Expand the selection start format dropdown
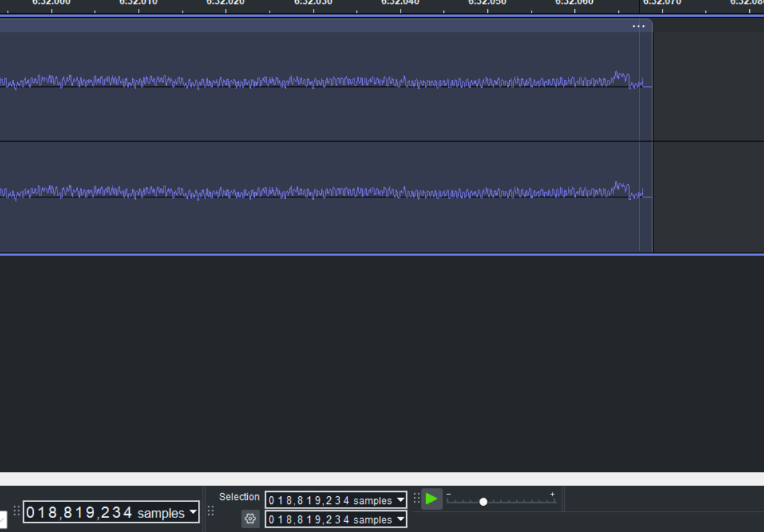This screenshot has height=532, width=764. pyautogui.click(x=401, y=500)
